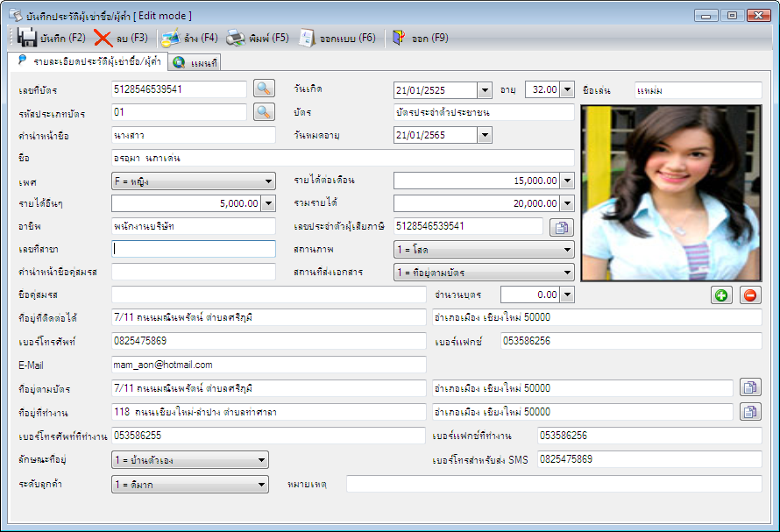The image size is (780, 532).
Task: Click the customer photo thumbnail
Action: [671, 193]
